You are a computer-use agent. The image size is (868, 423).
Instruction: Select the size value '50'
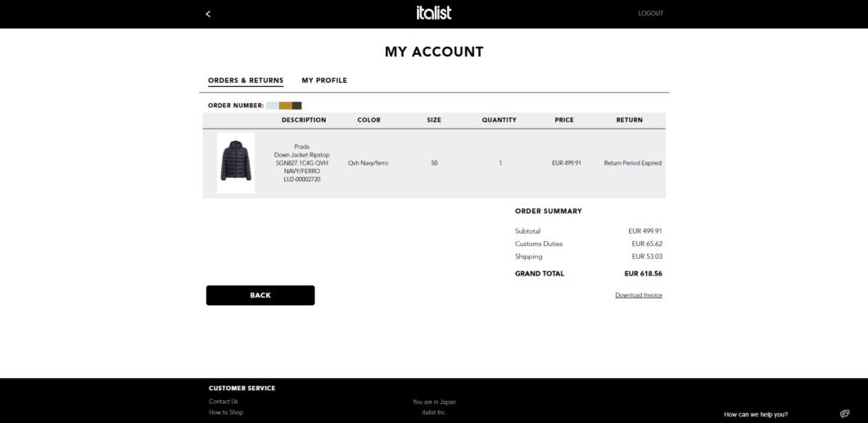[434, 163]
